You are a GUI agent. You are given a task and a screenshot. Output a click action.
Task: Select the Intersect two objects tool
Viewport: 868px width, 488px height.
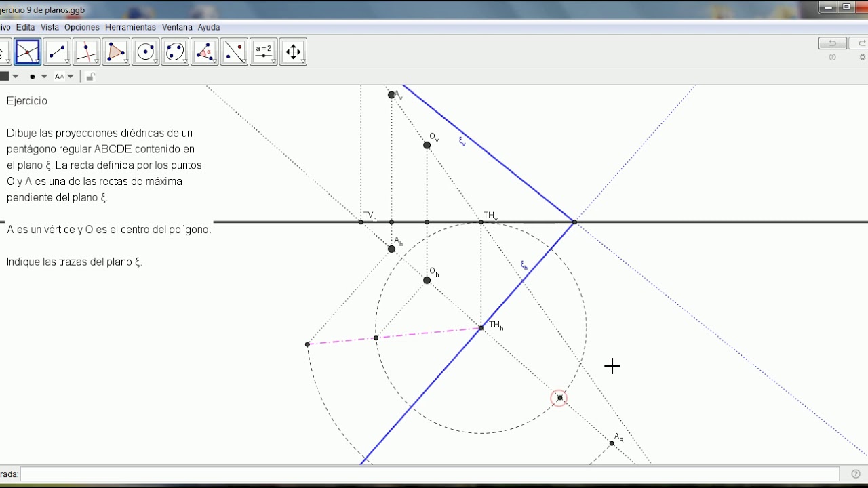pos(27,52)
